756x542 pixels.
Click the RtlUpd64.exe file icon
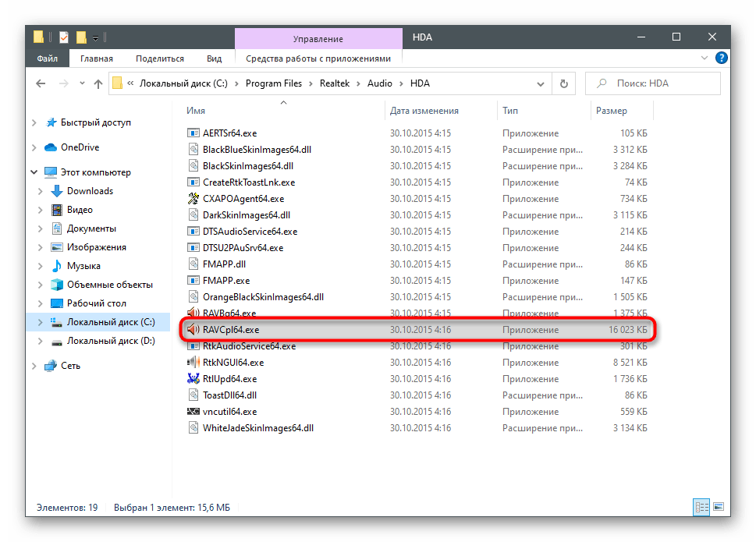[x=193, y=379]
